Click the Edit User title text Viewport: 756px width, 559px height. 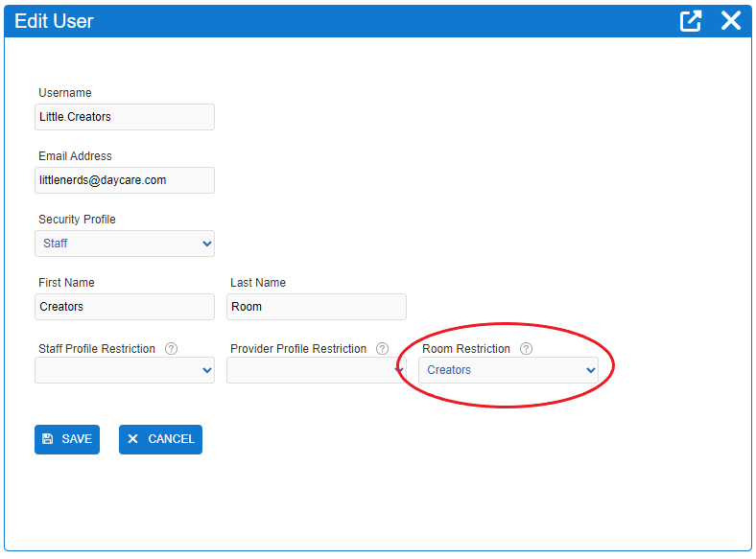click(x=54, y=21)
